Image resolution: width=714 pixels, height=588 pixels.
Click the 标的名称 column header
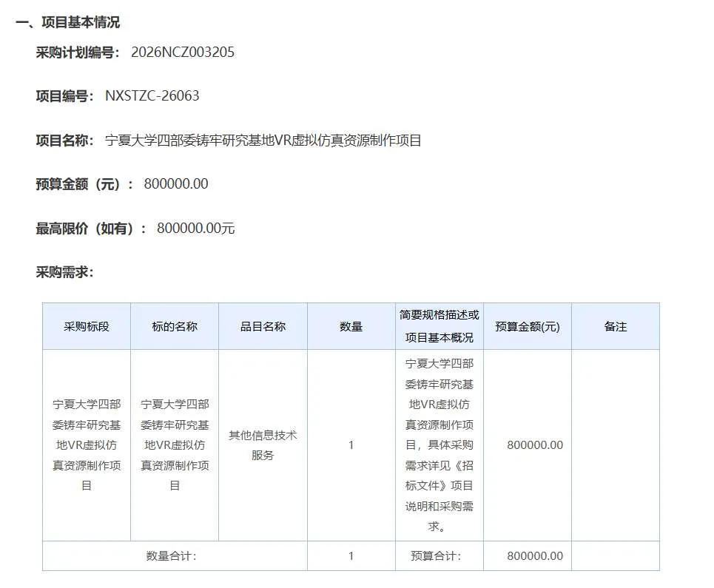coord(175,326)
